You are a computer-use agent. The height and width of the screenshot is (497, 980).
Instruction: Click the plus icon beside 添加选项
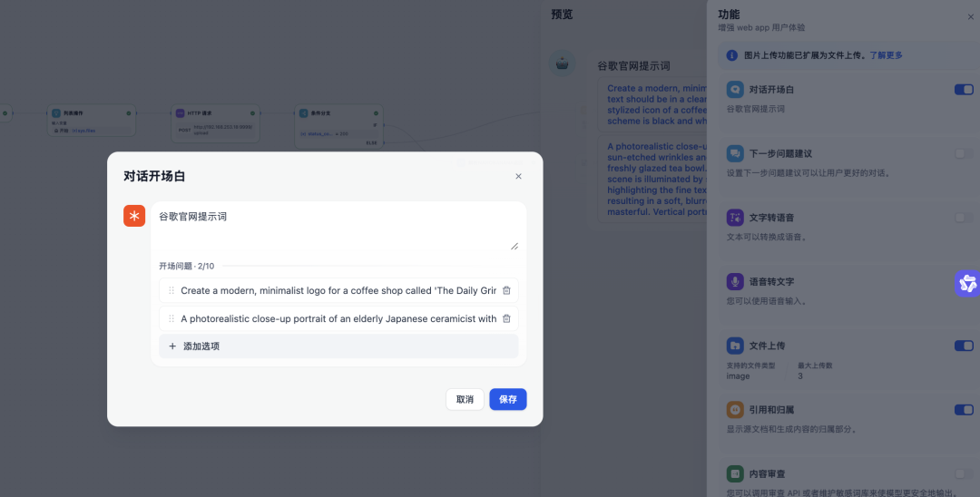172,346
